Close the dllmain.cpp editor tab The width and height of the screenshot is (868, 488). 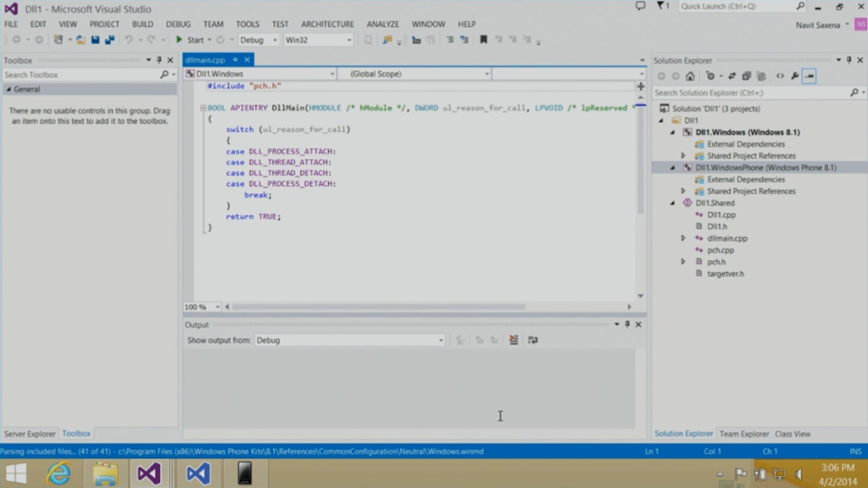click(247, 60)
